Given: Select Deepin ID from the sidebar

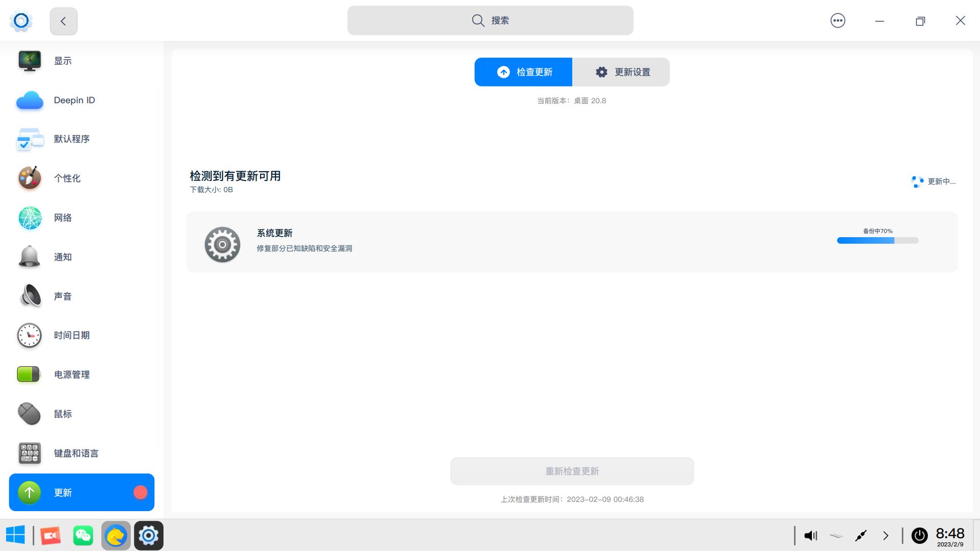Looking at the screenshot, I should [74, 100].
